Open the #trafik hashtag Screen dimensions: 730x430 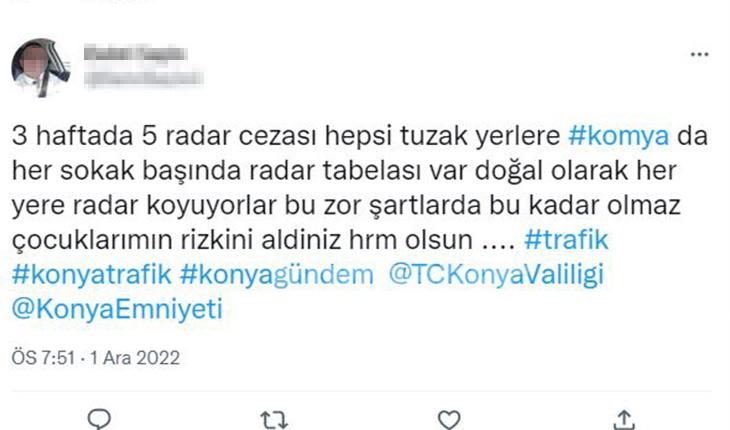[566, 240]
